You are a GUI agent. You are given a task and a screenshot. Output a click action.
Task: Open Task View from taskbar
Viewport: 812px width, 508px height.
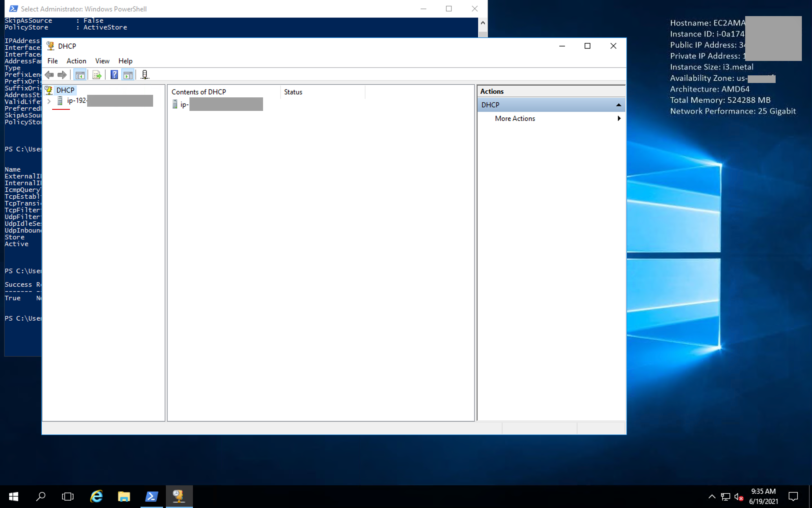tap(68, 496)
